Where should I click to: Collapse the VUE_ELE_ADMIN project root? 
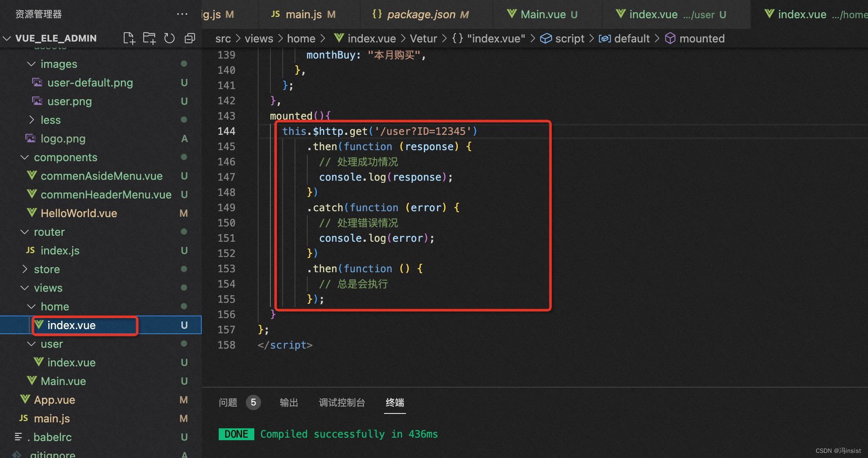[7, 38]
